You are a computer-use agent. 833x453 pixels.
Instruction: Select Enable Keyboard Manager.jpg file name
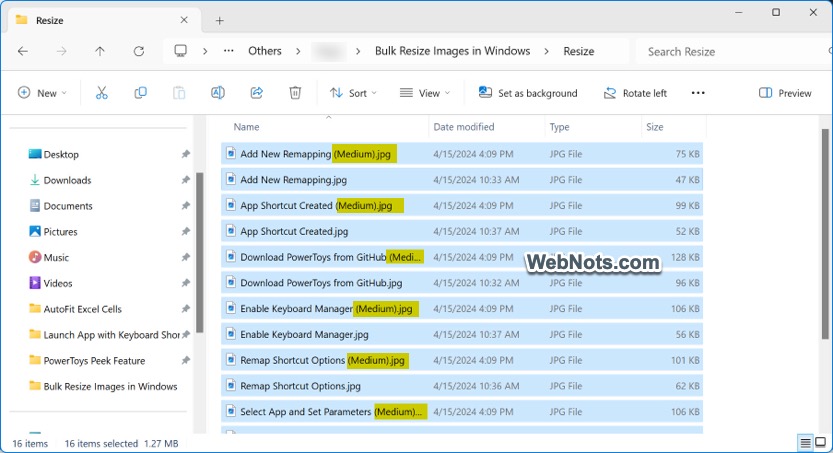304,335
